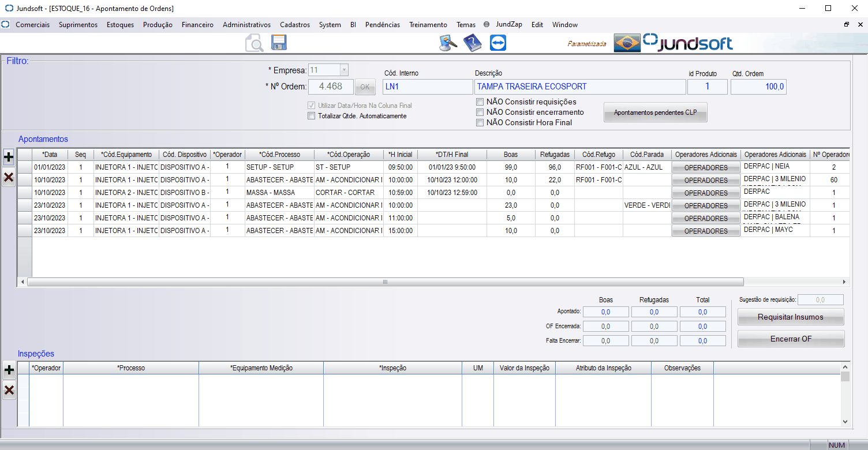
Task: Click the Cód. Interno field LN1
Action: 428,87
